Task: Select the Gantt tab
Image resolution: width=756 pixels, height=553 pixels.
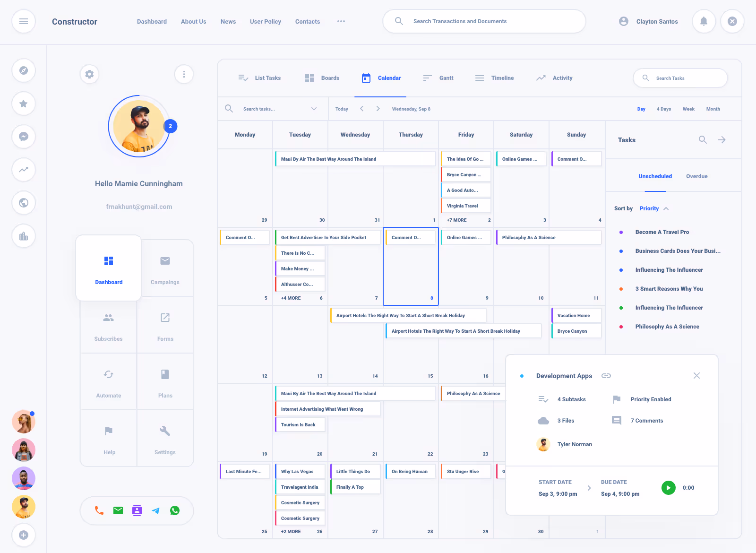Action: 438,78
